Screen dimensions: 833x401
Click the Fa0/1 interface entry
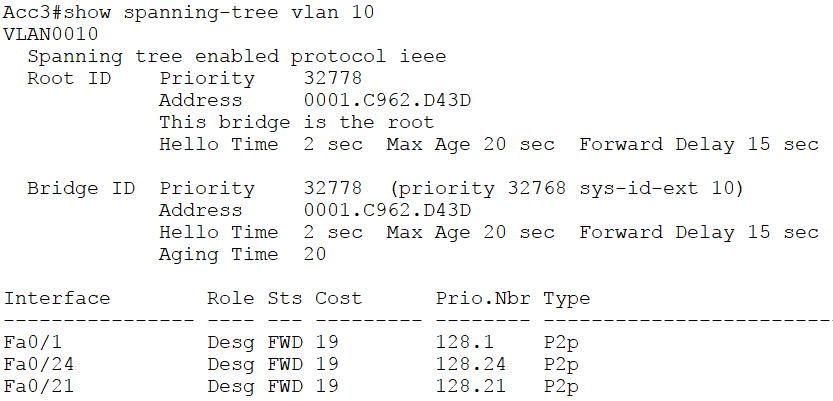(27, 342)
